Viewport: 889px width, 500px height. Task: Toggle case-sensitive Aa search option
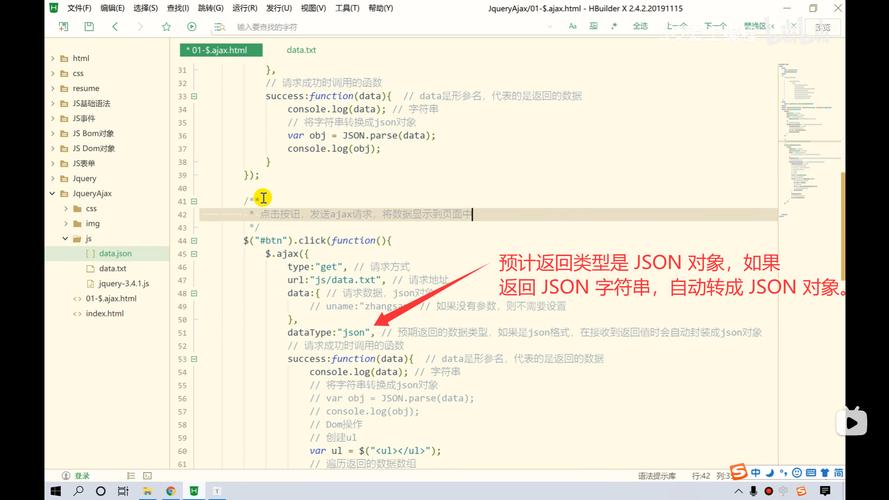pyautogui.click(x=573, y=26)
